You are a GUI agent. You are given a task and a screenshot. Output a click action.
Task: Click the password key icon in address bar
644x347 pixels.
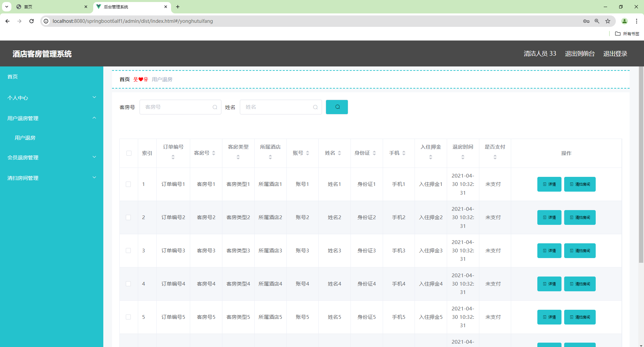coord(586,21)
